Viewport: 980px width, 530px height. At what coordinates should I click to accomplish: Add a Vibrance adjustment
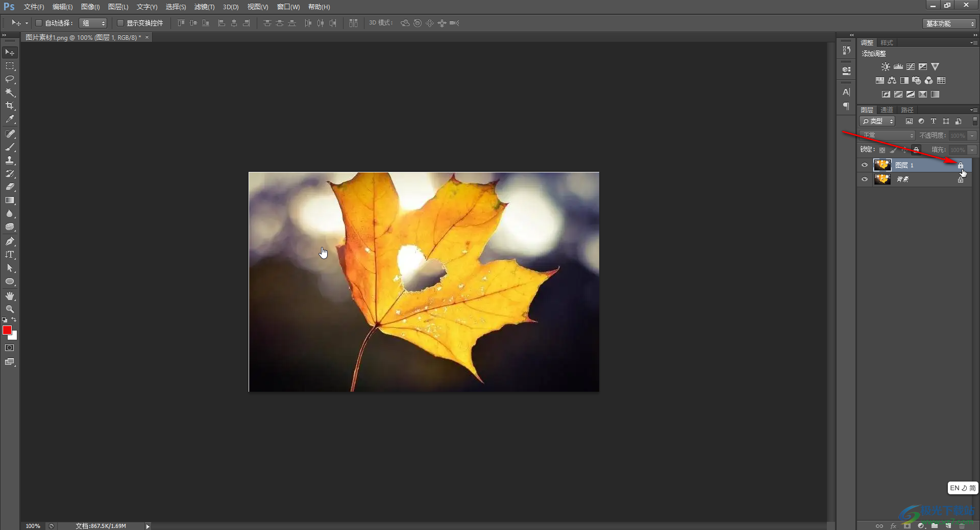[935, 67]
